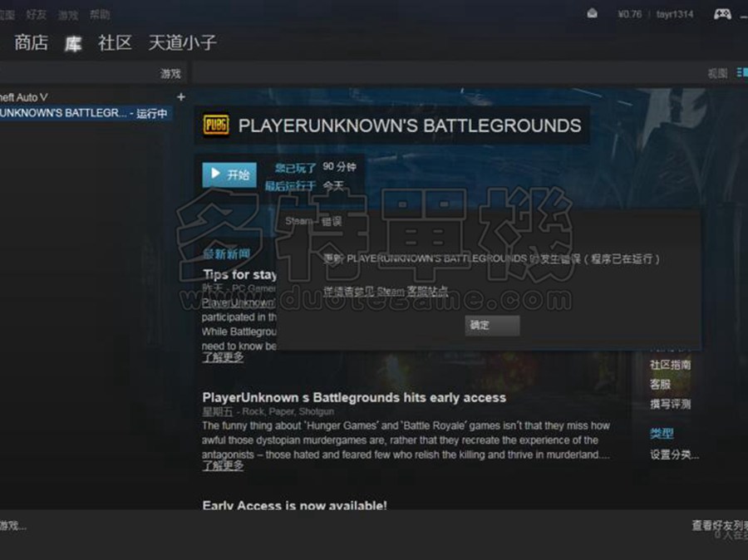Open the 商店 store tab

coord(31,43)
